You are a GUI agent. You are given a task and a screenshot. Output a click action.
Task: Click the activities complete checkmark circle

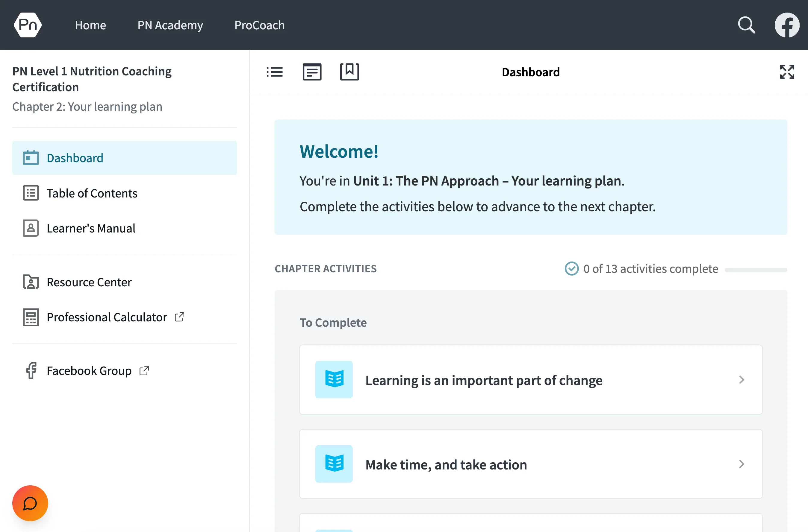click(x=571, y=269)
